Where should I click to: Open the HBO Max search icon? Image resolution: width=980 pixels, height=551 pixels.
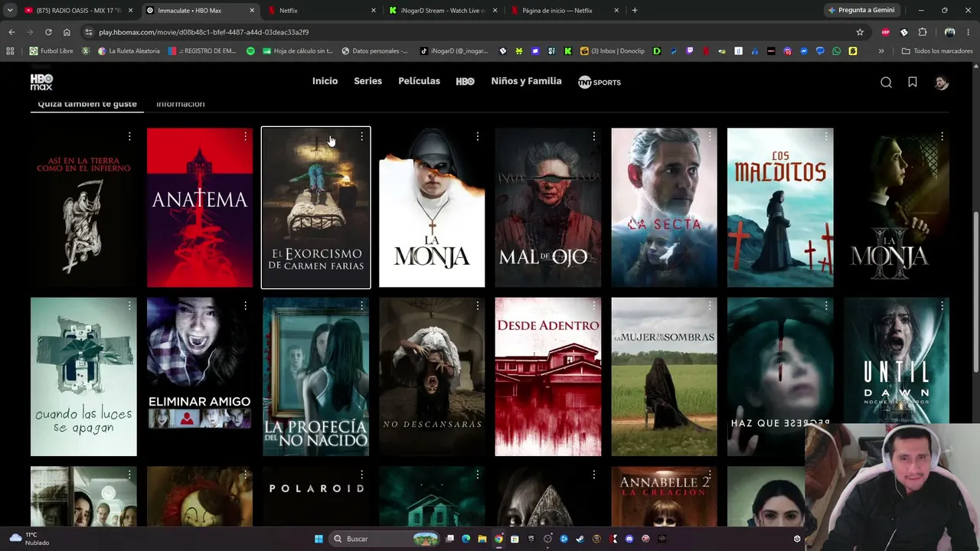click(x=886, y=82)
